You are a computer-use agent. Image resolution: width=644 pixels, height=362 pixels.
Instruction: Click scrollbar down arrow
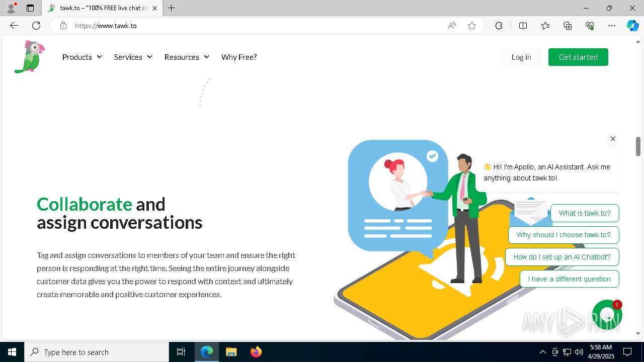638,333
